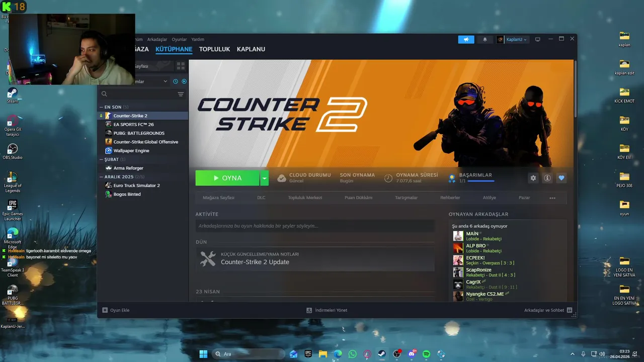Image resolution: width=644 pixels, height=362 pixels.
Task: Open Epic Games Launcher taskbar icon
Action: [x=308, y=354]
